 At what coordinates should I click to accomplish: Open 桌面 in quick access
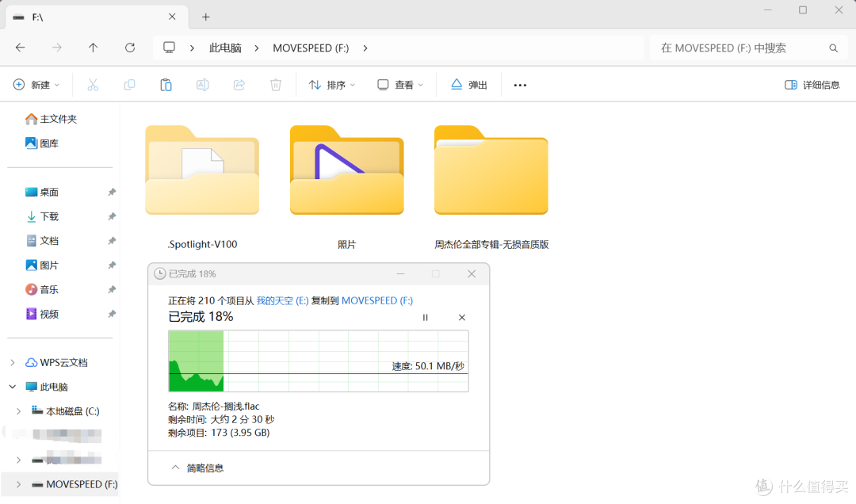(x=42, y=193)
